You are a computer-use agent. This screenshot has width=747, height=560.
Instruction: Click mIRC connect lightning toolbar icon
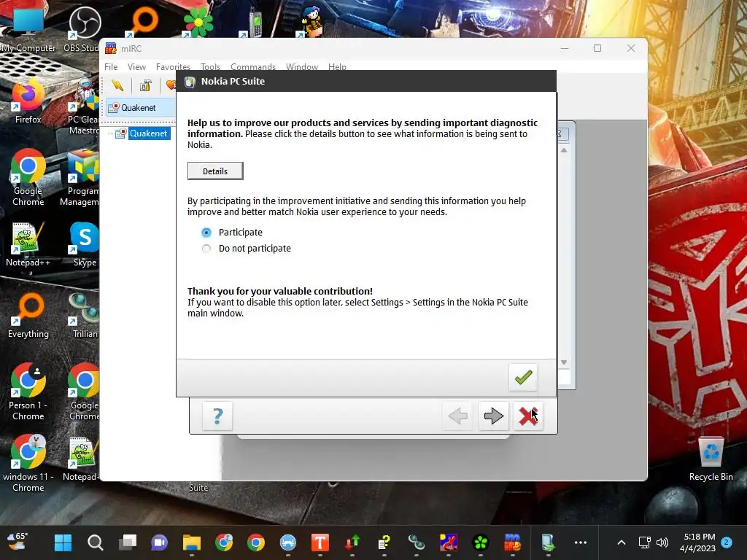tap(117, 86)
